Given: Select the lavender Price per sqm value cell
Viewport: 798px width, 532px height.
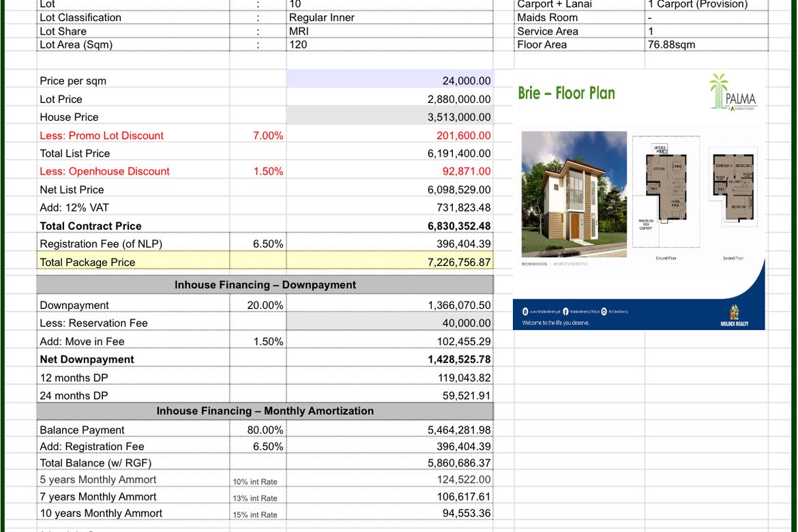Looking at the screenshot, I should tap(390, 79).
